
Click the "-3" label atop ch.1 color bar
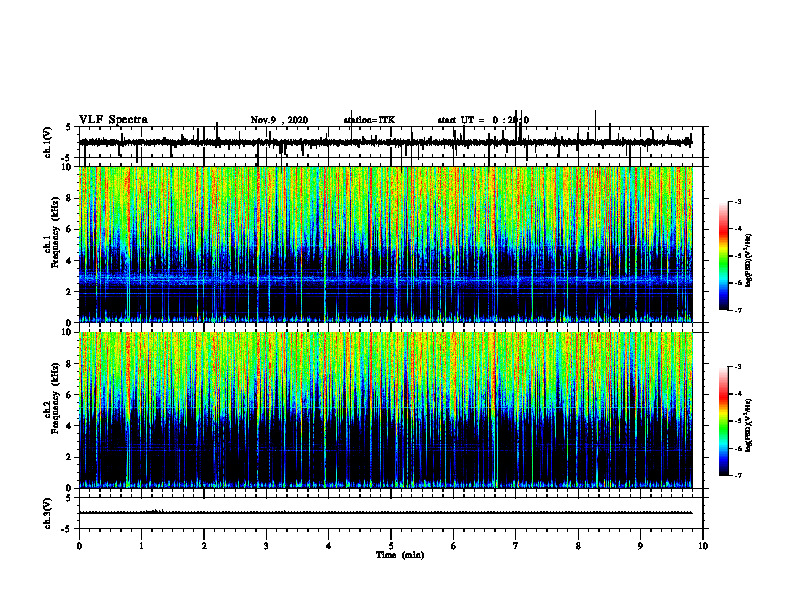click(737, 201)
